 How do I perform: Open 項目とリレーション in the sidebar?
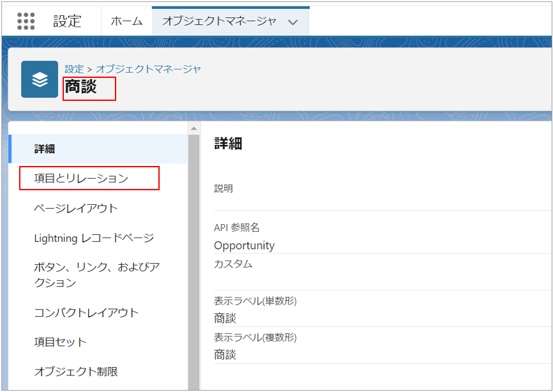point(81,179)
